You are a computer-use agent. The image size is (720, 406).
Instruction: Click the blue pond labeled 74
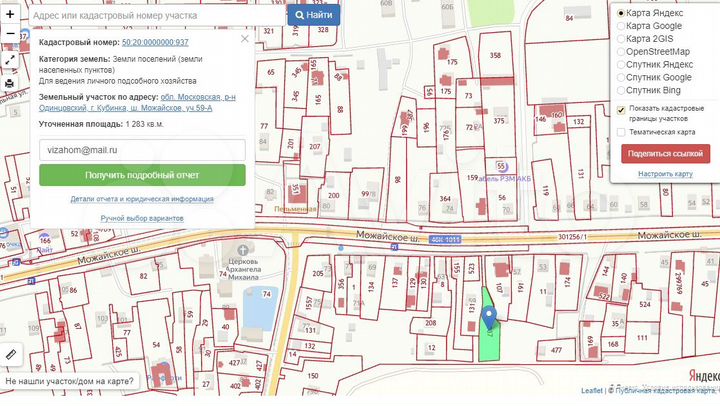pos(260,308)
